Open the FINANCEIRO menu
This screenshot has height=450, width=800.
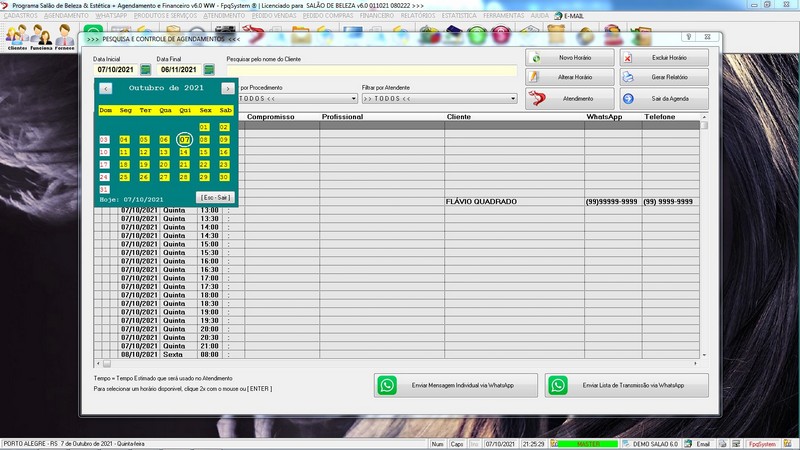[377, 16]
